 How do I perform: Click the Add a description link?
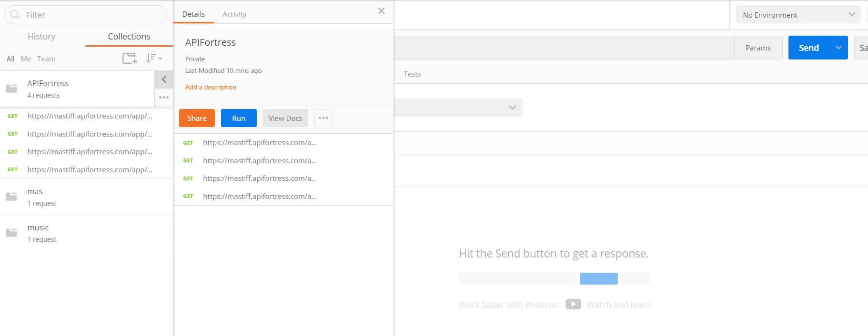(x=211, y=87)
